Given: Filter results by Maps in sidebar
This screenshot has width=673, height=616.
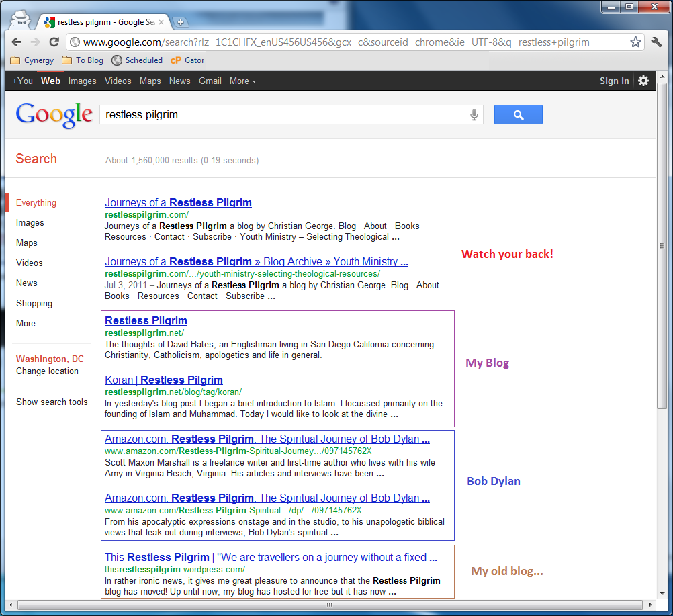Looking at the screenshot, I should (27, 243).
